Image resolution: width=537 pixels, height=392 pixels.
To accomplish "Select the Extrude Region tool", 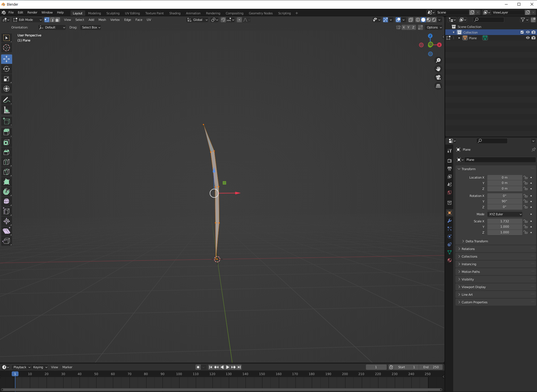I will (6, 132).
